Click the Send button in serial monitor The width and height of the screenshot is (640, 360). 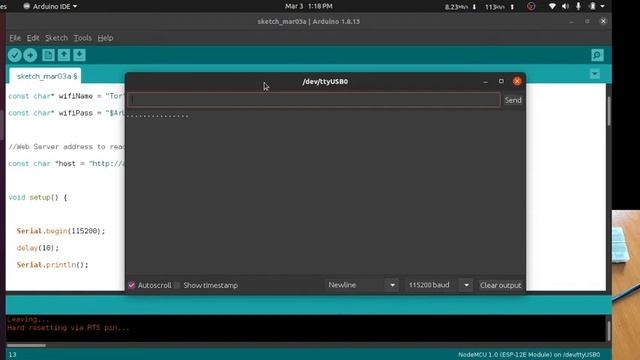pyautogui.click(x=513, y=100)
